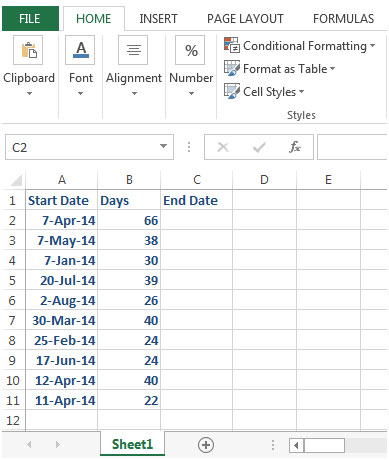Expand the Number group dropdown arrow
This screenshot has height=460, width=389.
tap(191, 93)
